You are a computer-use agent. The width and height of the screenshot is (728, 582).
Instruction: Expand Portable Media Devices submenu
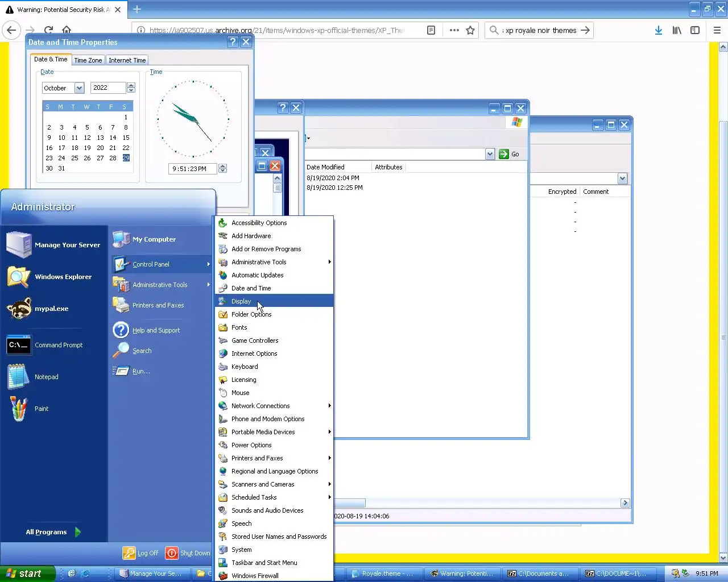(275, 432)
